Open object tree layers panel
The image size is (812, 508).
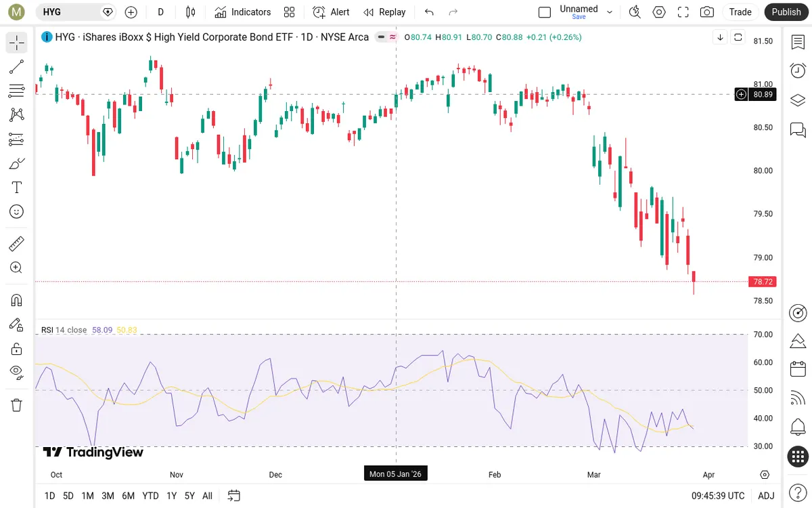[x=798, y=100]
